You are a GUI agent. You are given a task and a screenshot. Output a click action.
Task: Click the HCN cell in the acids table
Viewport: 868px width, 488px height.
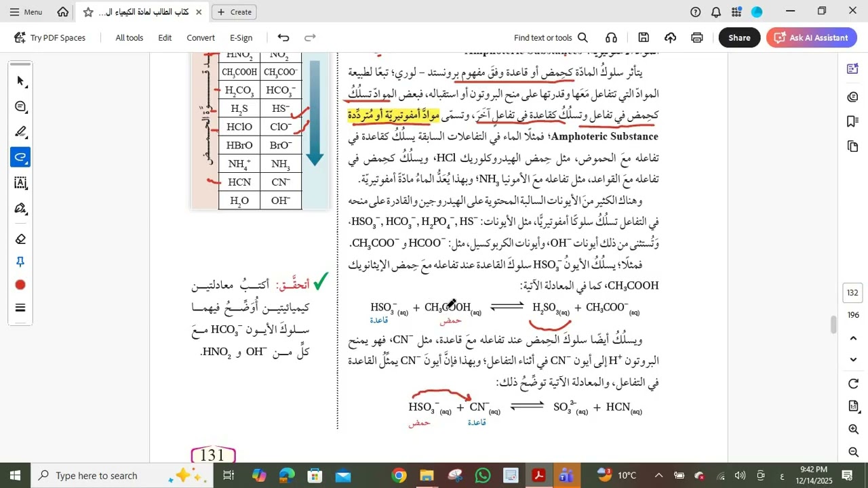[239, 182]
